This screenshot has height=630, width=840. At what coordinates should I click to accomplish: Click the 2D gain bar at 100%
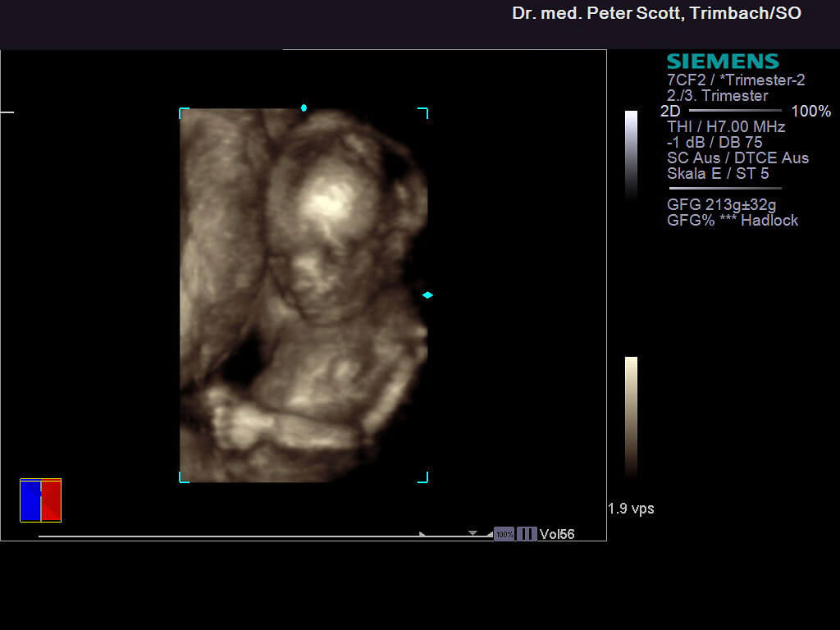(x=734, y=111)
